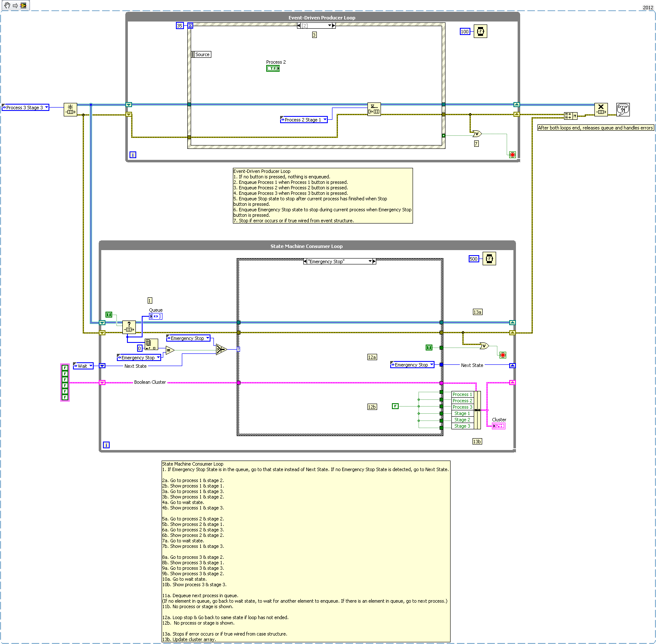
Task: Toggle the True constant near the Next State output
Action: pyautogui.click(x=429, y=348)
